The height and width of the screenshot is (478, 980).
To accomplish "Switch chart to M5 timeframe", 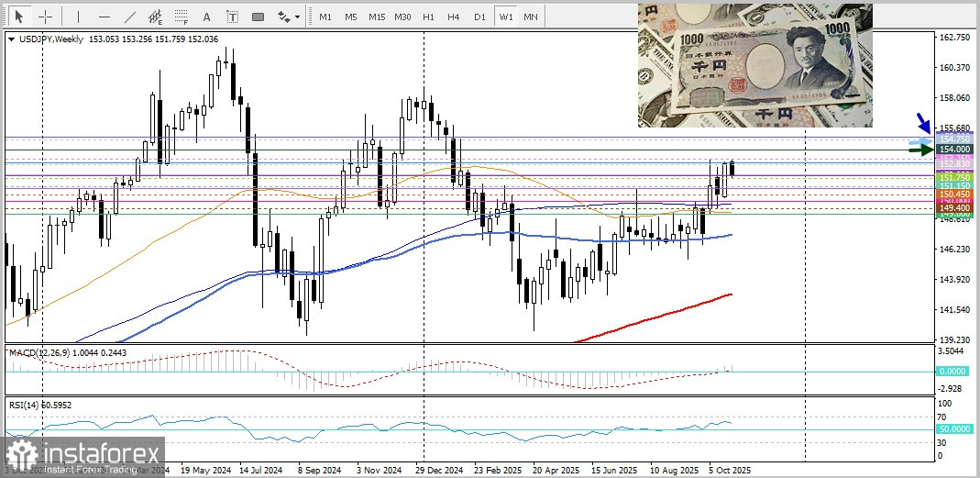I will pyautogui.click(x=350, y=17).
